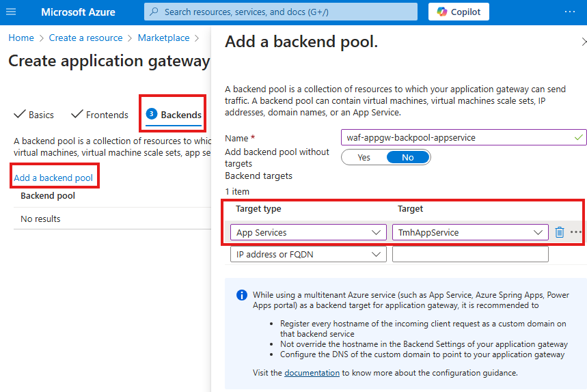Click the 1 item count text
The height and width of the screenshot is (392, 587).
coord(237,191)
